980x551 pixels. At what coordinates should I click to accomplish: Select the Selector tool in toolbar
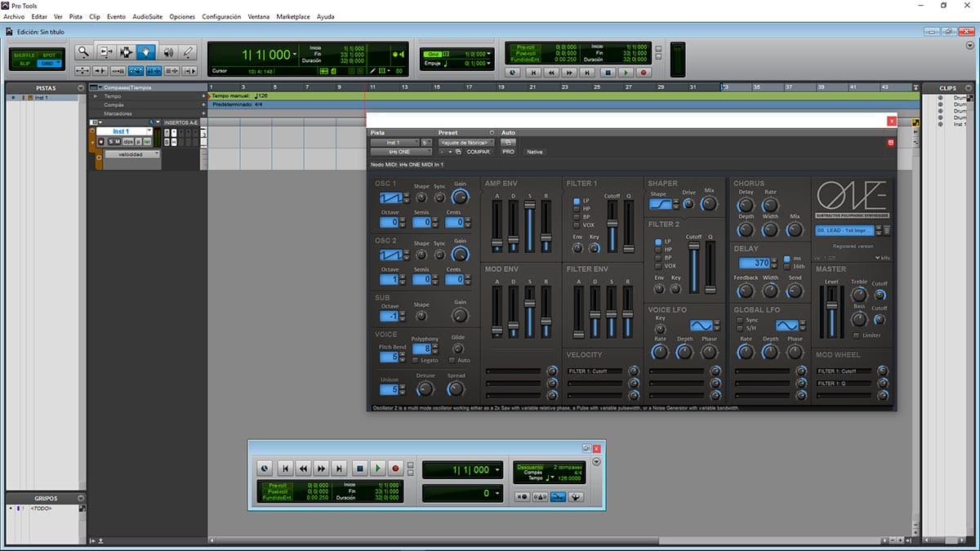click(x=127, y=52)
